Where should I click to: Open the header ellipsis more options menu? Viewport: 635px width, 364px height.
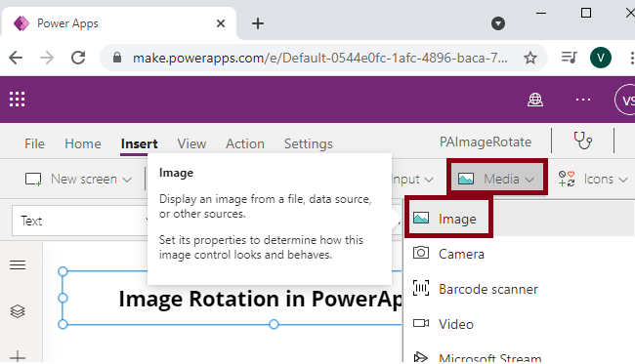click(583, 100)
